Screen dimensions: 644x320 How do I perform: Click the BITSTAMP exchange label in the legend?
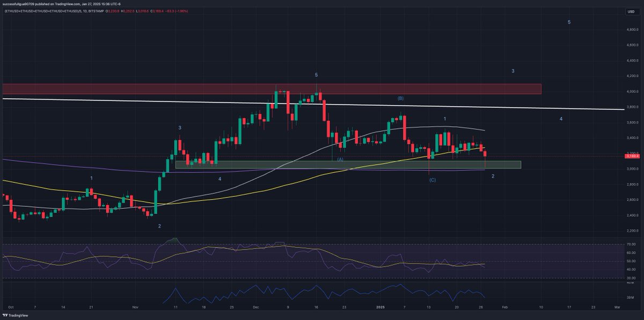[x=96, y=11]
